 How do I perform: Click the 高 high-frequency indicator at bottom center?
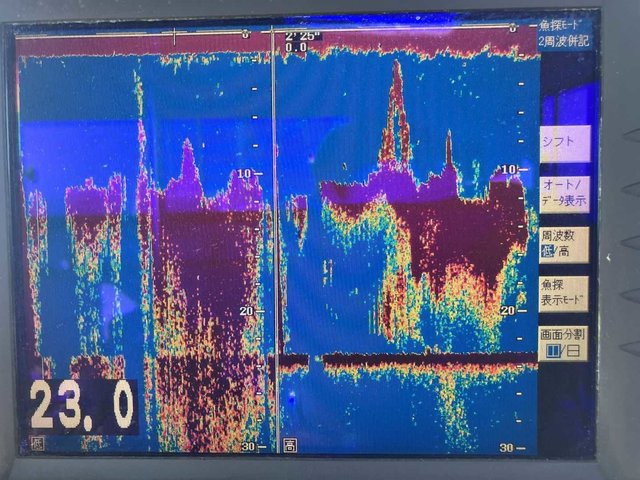289,443
